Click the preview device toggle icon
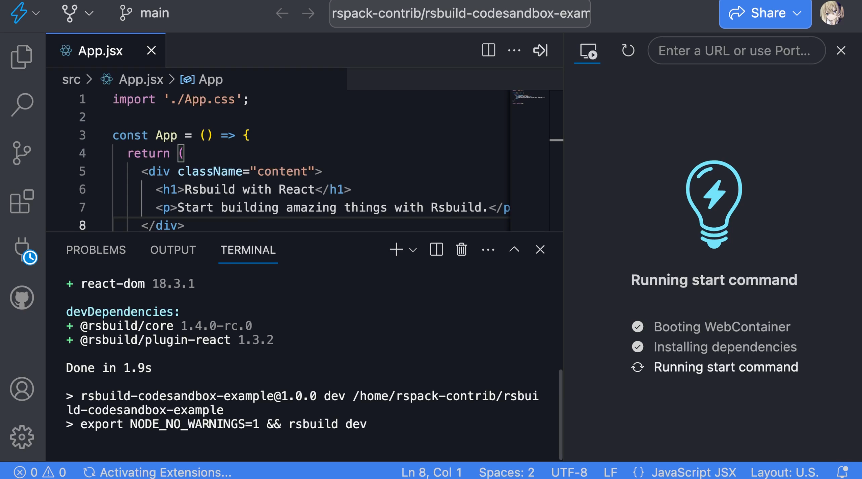862x479 pixels. 588,51
